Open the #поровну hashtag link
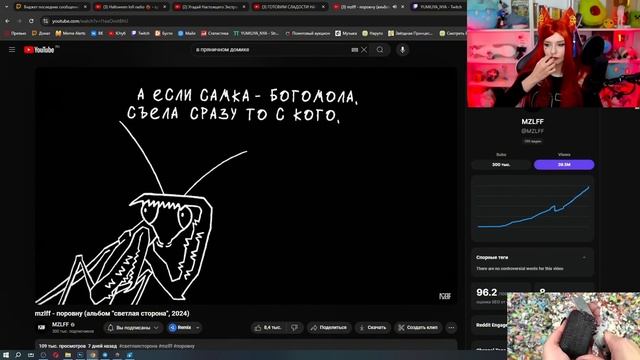Viewport: 640px width, 360px height. pos(184,346)
